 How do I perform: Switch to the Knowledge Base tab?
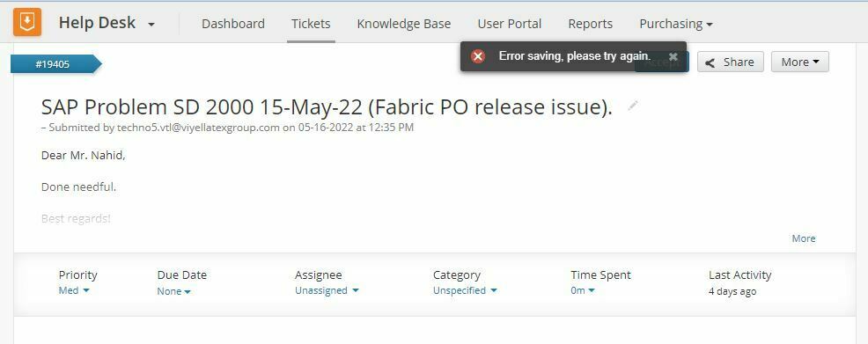[403, 24]
